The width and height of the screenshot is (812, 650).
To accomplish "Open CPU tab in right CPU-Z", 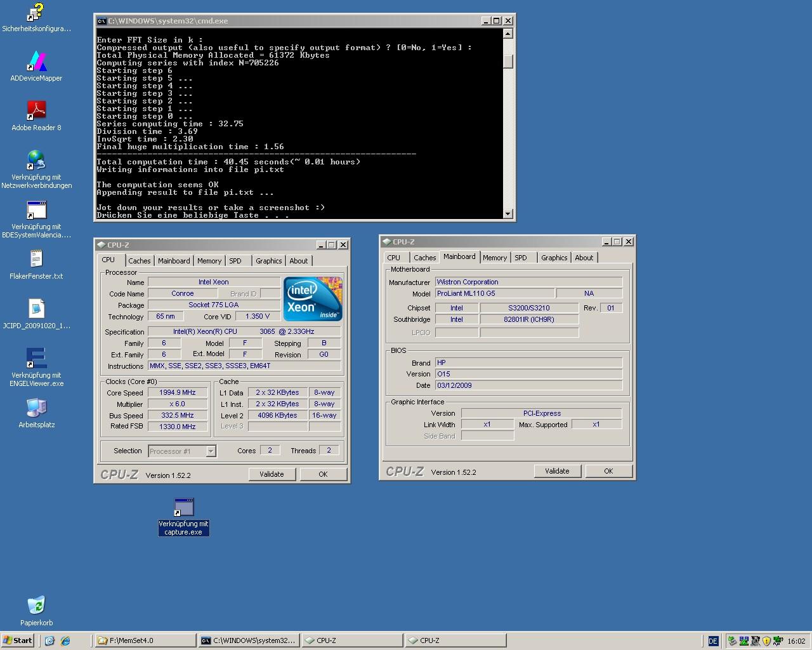I will point(394,258).
